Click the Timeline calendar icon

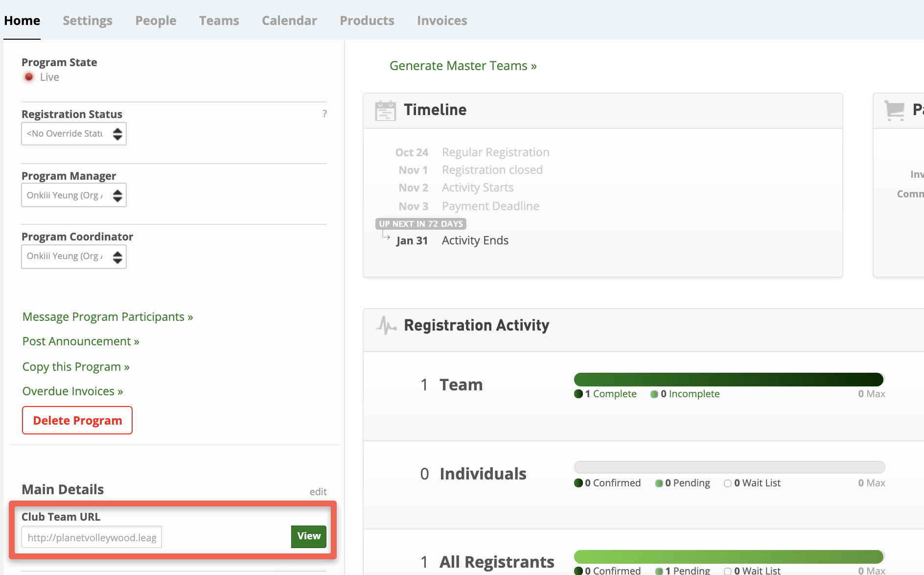(x=386, y=110)
